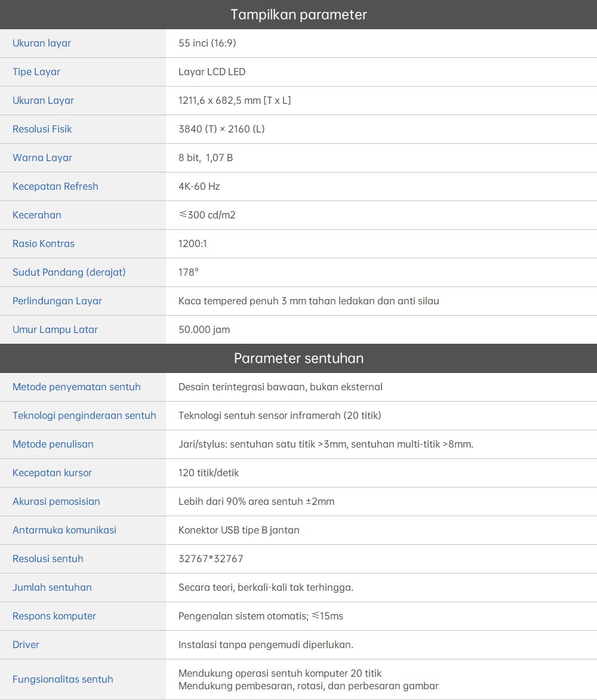Click the "3840 (T) × 2160 (L)" resolution value
Viewport: 597px width, 700px height.
pyautogui.click(x=221, y=129)
